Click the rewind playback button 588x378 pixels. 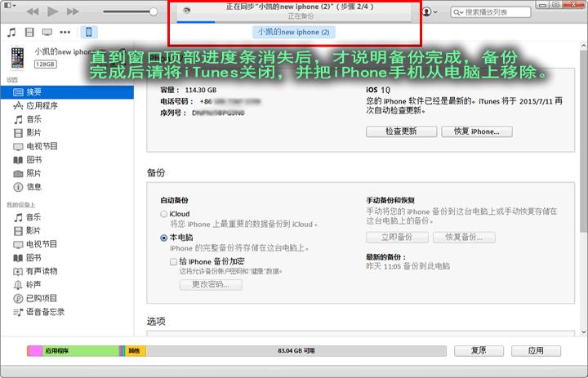(33, 11)
